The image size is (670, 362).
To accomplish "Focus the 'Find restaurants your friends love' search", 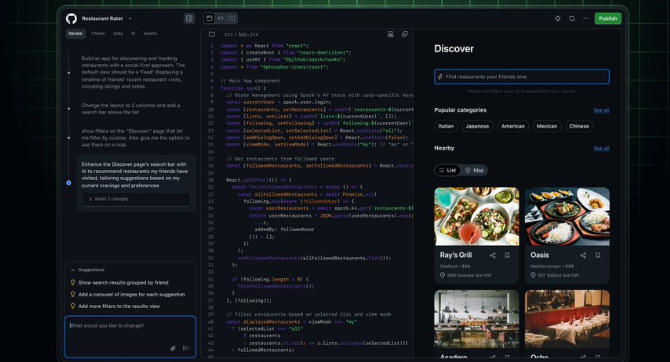I will click(x=522, y=77).
